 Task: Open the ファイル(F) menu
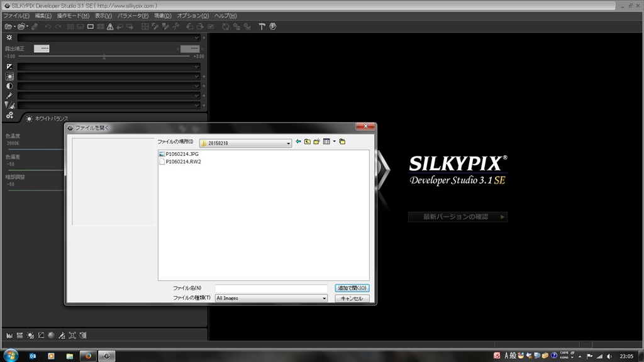tap(16, 16)
